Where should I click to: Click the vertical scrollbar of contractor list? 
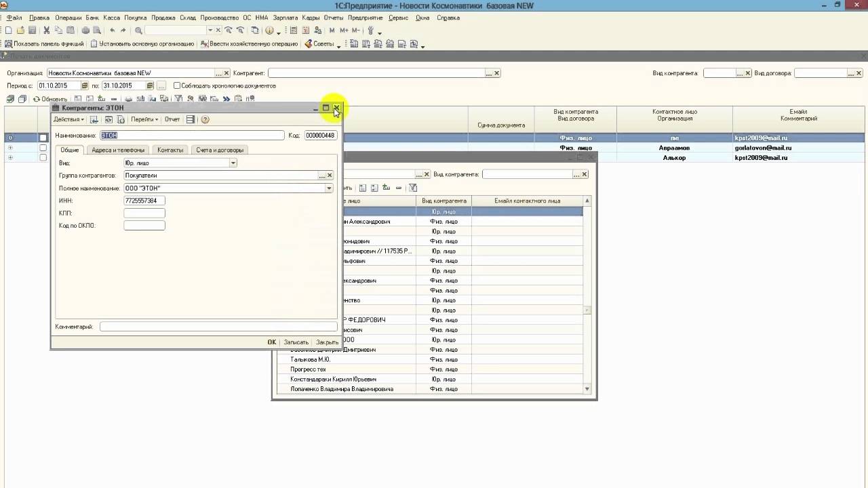tap(587, 295)
